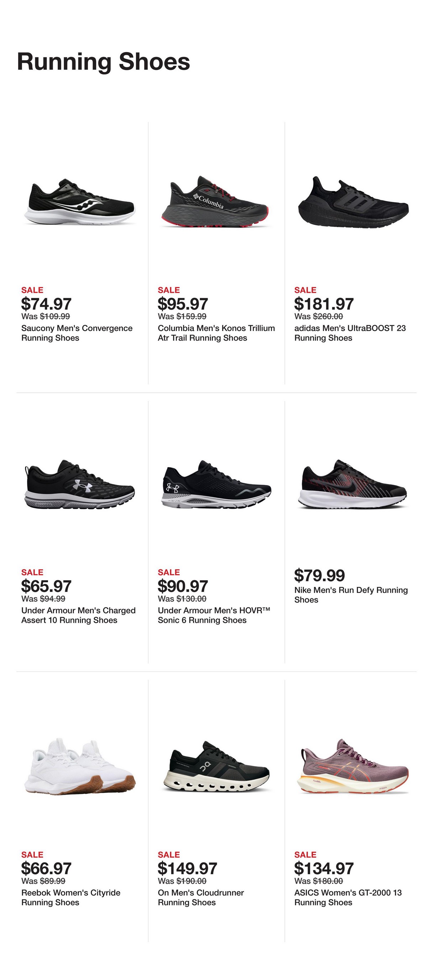This screenshot has width=433, height=980.
Task: Select the adidas UltraBOOST 23 shoe image
Action: point(353,202)
